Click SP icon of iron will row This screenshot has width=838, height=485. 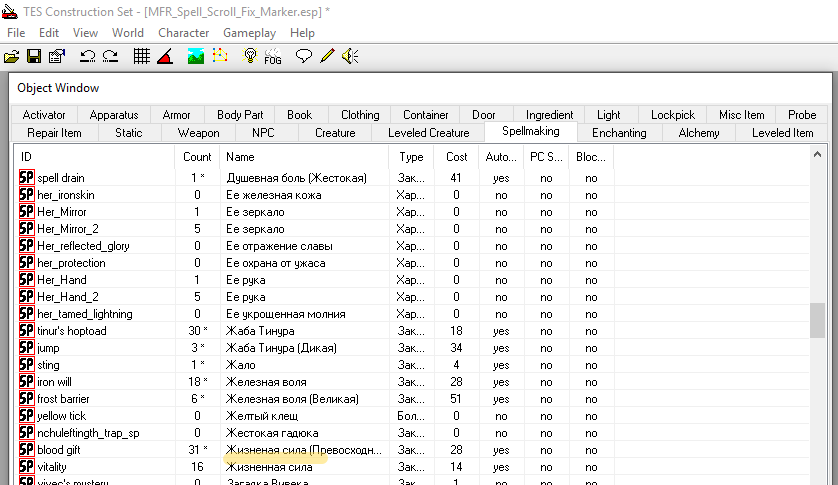coord(26,382)
